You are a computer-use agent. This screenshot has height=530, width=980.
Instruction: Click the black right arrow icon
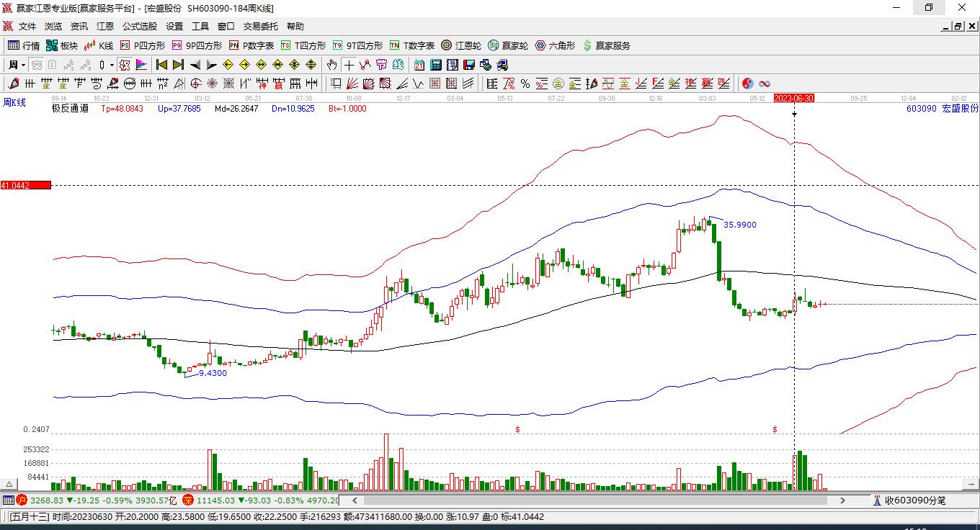click(x=211, y=65)
